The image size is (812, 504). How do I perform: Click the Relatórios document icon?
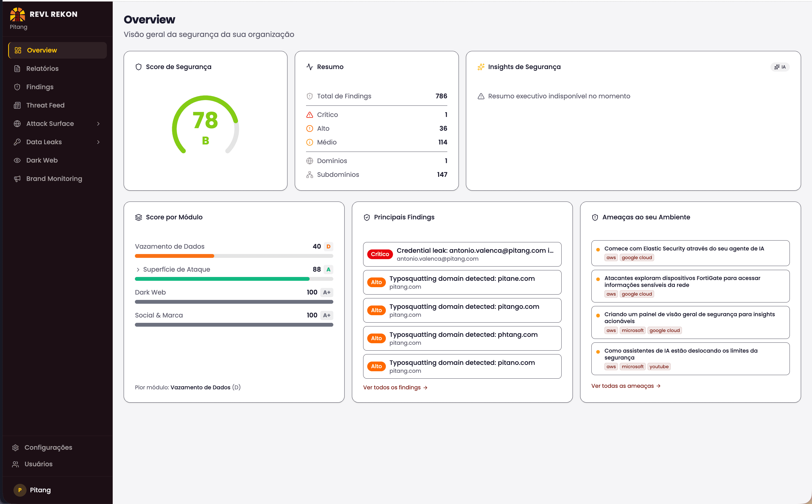[x=17, y=69]
